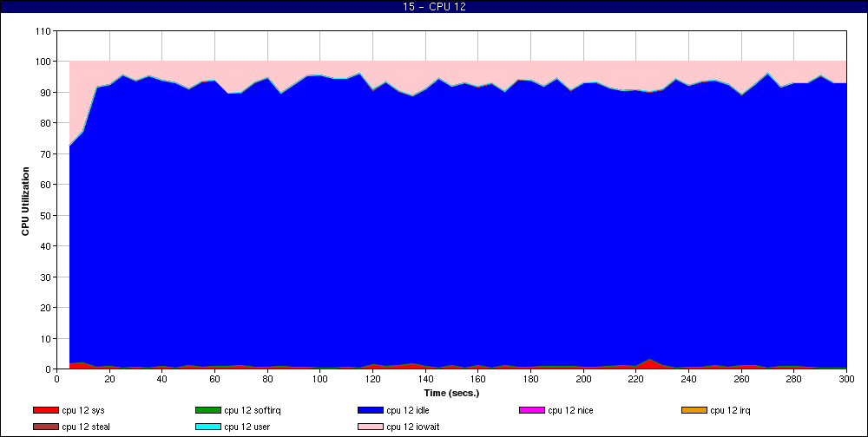
Task: Click the 'Time (secs.)' x-axis title
Action: pos(451,394)
